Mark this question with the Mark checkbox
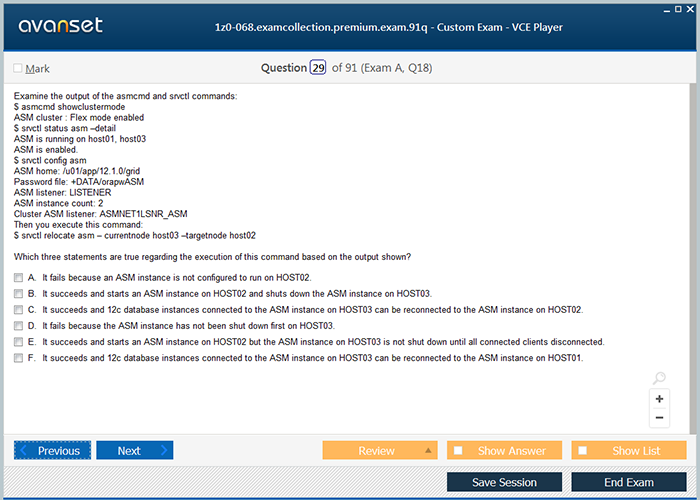The width and height of the screenshot is (700, 500). pyautogui.click(x=18, y=69)
